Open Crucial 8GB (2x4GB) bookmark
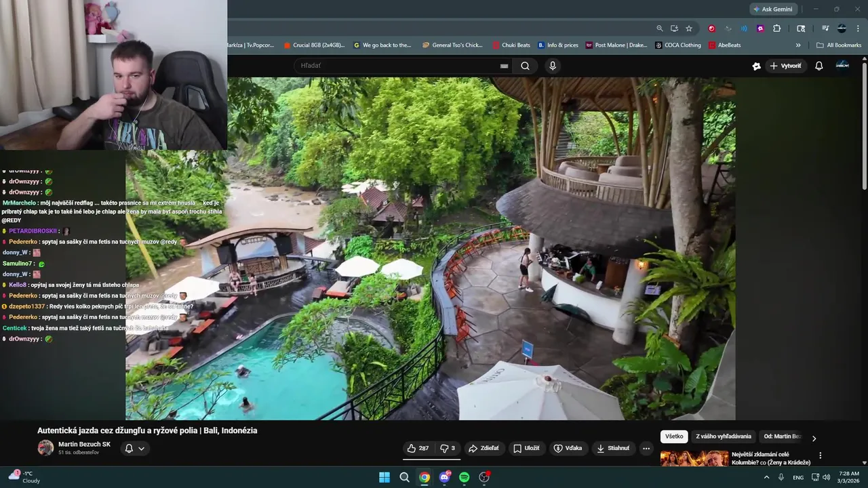 coord(314,45)
